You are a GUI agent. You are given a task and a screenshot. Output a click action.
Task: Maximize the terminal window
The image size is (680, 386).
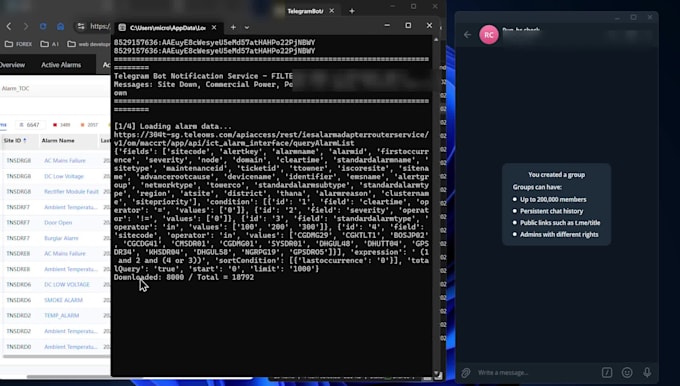[408, 26]
